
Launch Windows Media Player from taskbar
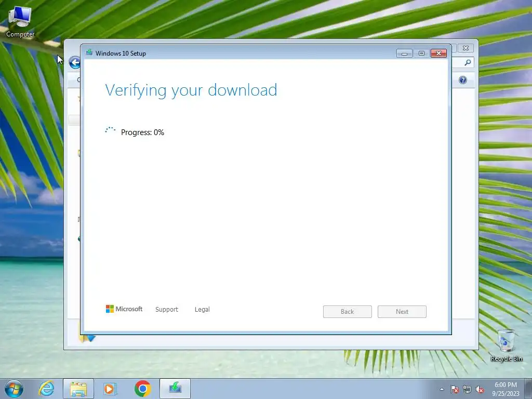[110, 389]
